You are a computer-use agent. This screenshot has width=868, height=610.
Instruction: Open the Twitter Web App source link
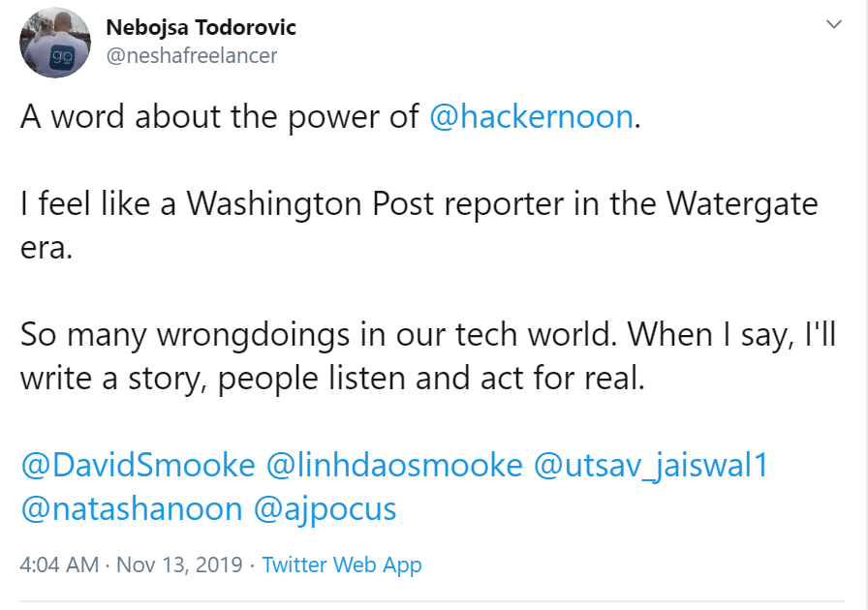coord(342,565)
